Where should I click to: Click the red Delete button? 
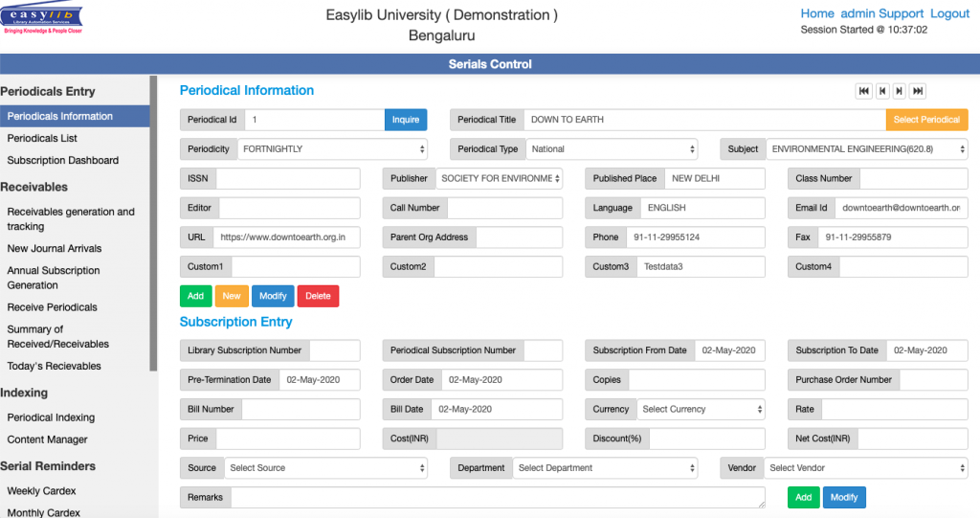pyautogui.click(x=318, y=296)
